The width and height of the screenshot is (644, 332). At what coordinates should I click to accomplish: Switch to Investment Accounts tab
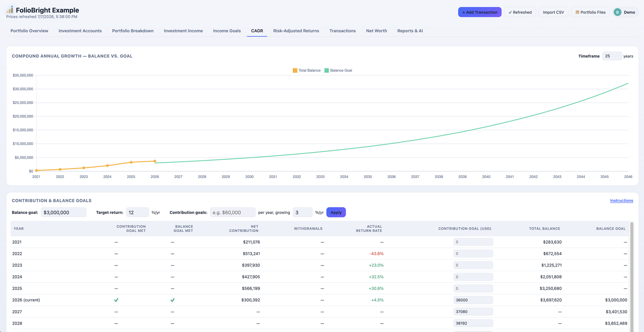[80, 31]
